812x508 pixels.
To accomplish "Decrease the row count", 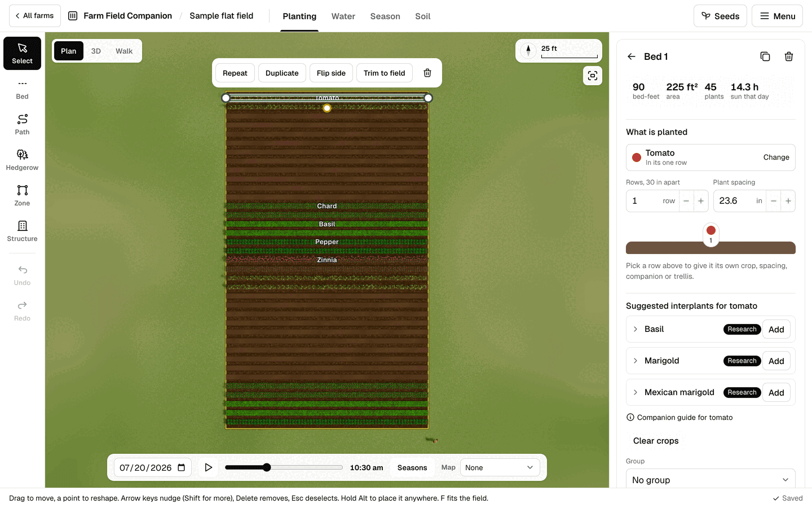I will coord(686,201).
